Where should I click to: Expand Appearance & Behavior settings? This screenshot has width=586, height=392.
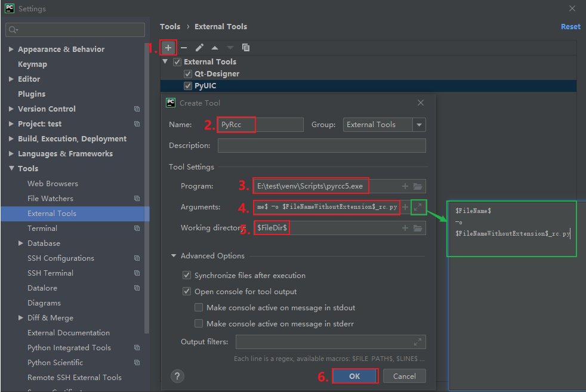(11, 49)
